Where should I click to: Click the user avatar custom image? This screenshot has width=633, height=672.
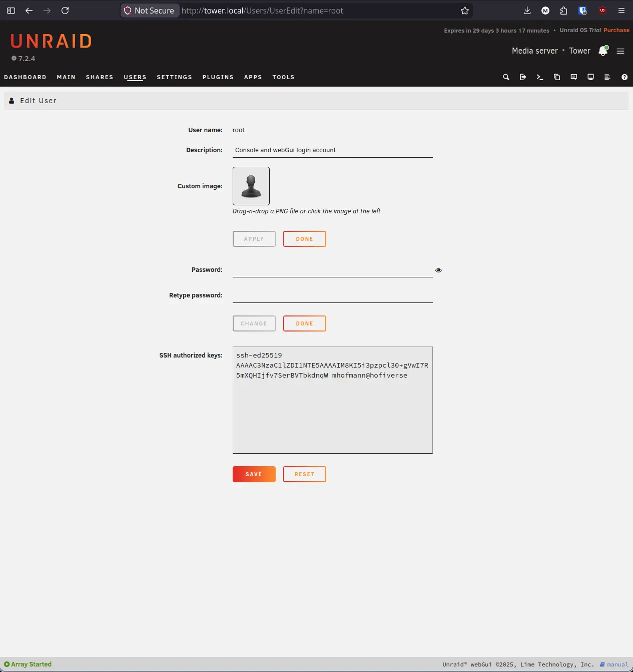click(251, 186)
